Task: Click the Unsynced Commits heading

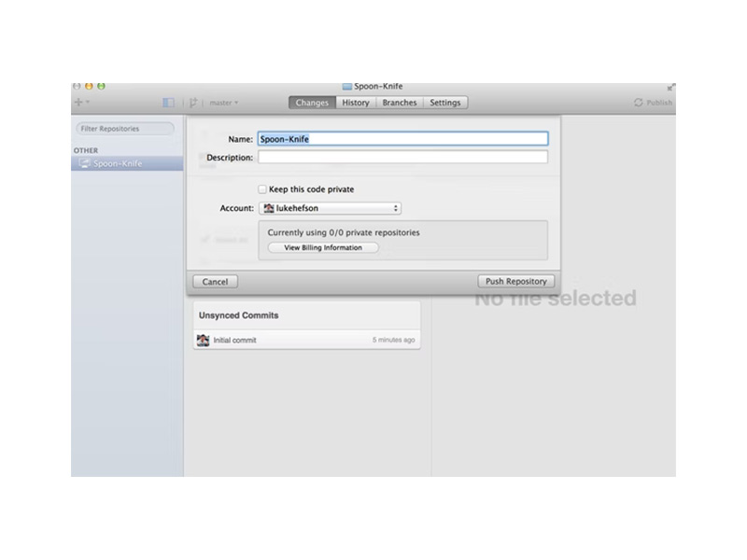Action: click(x=239, y=315)
